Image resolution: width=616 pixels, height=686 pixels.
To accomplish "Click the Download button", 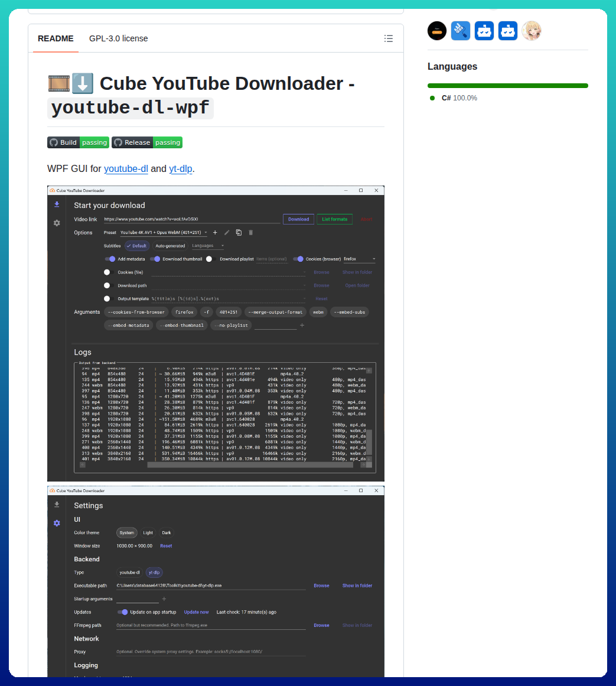I will click(299, 219).
